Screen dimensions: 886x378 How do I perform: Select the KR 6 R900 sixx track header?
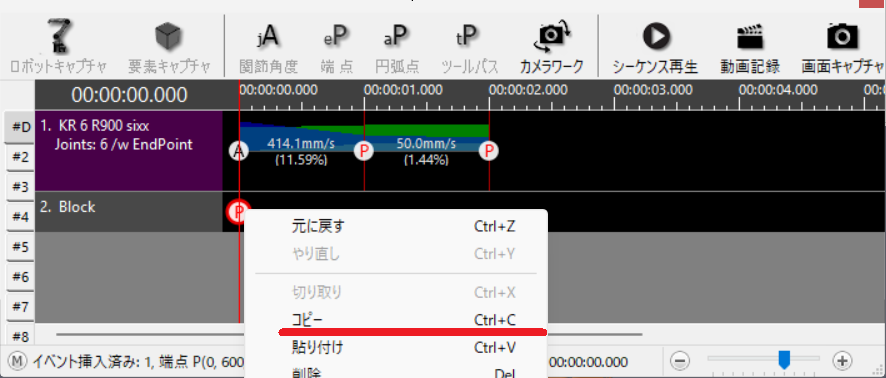click(129, 151)
